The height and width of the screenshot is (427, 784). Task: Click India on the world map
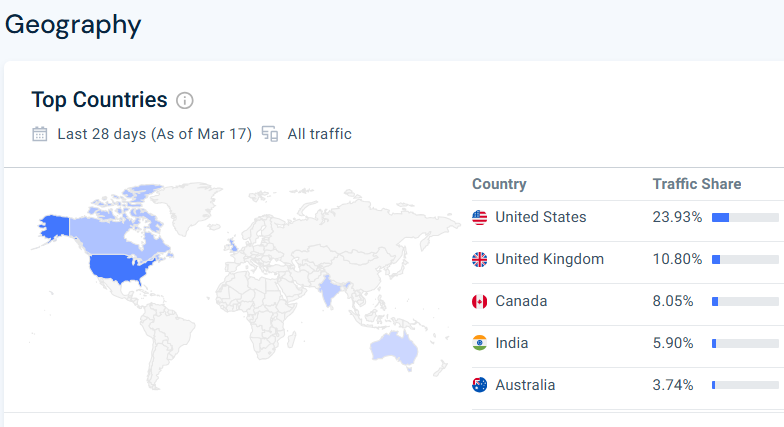click(328, 290)
